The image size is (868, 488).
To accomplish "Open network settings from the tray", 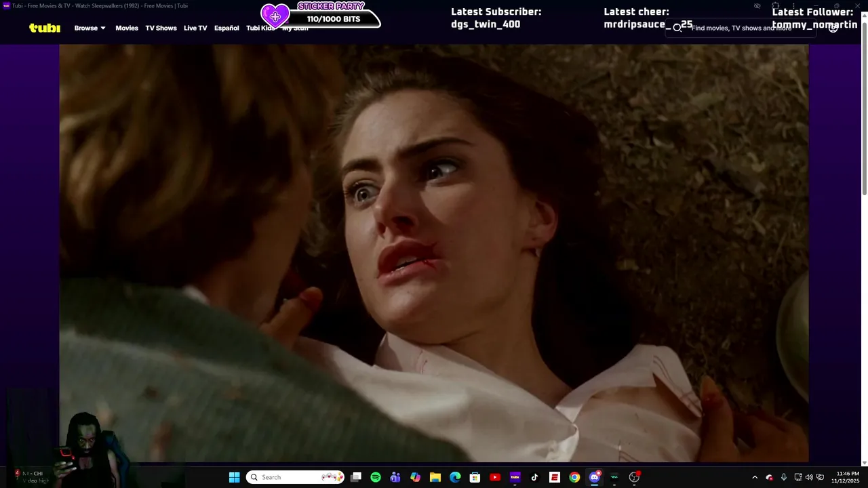I will click(x=798, y=477).
